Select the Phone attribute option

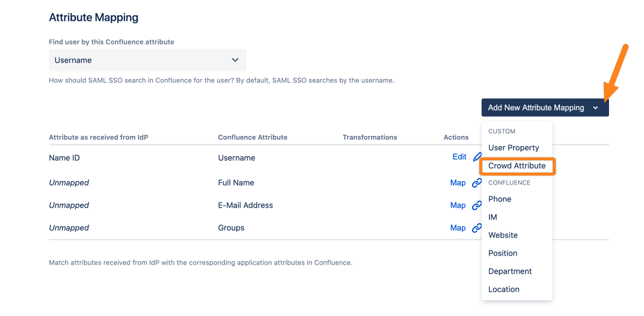500,199
